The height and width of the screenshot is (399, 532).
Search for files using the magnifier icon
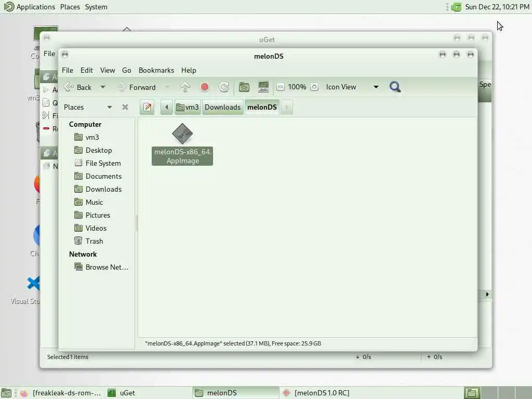[395, 87]
